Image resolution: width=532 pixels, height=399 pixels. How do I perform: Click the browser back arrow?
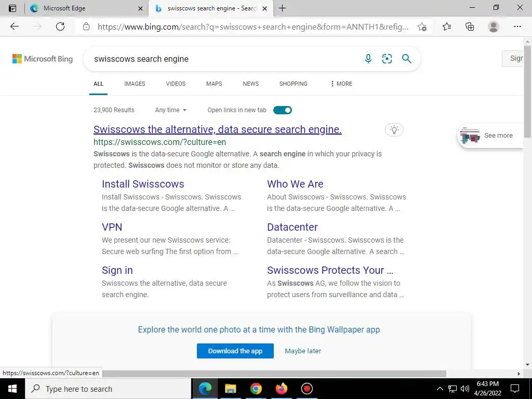(14, 26)
